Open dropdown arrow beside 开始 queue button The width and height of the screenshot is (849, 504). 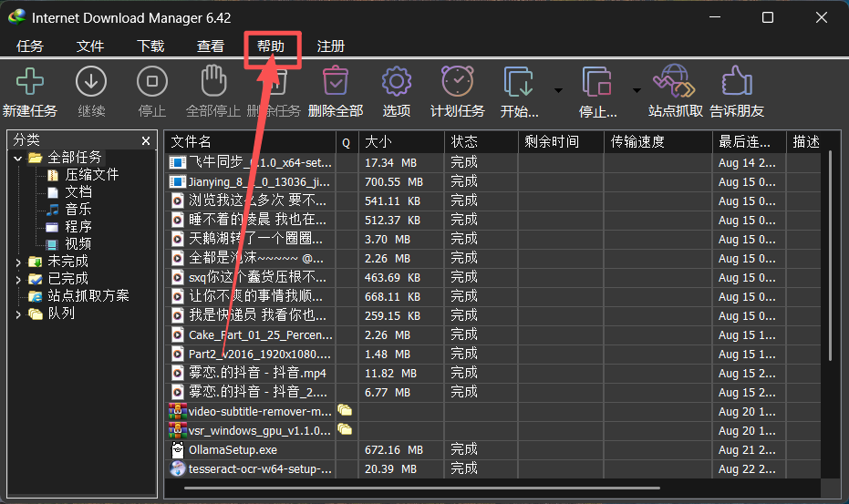pyautogui.click(x=558, y=90)
